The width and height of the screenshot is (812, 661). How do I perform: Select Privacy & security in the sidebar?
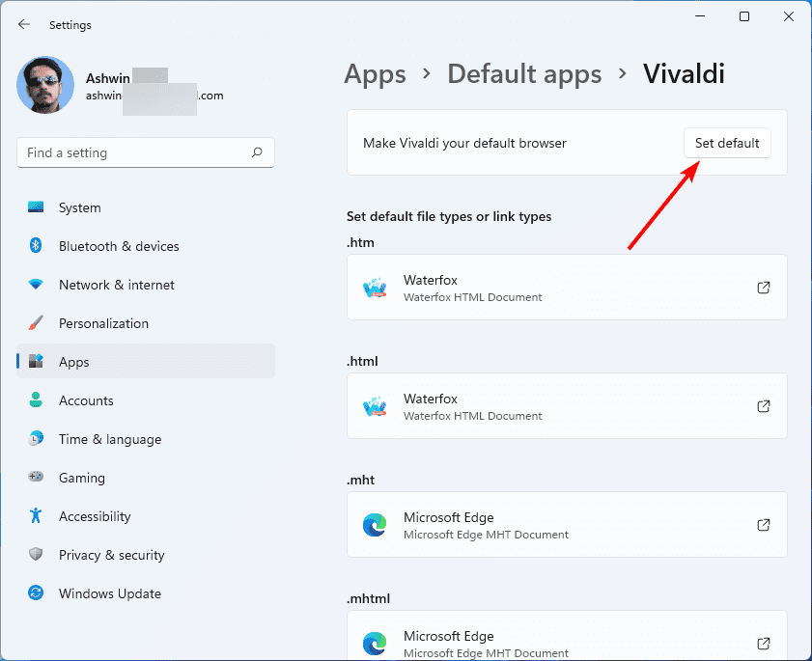[112, 555]
